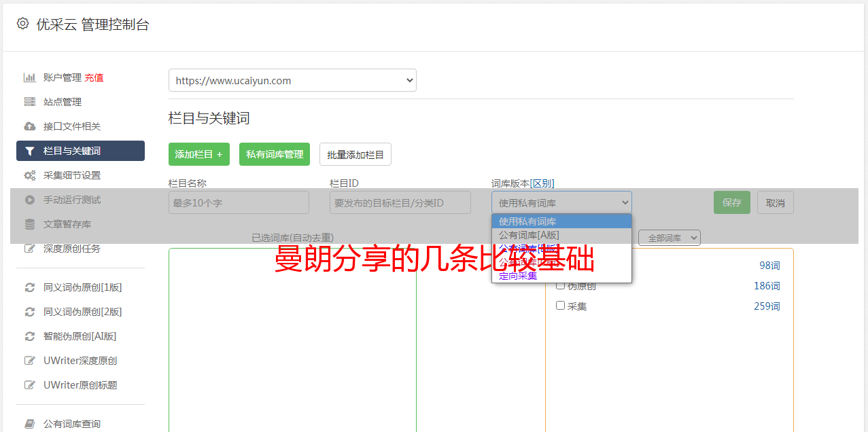Open 文章暂存库 via its database icon
The image size is (868, 432).
click(30, 224)
